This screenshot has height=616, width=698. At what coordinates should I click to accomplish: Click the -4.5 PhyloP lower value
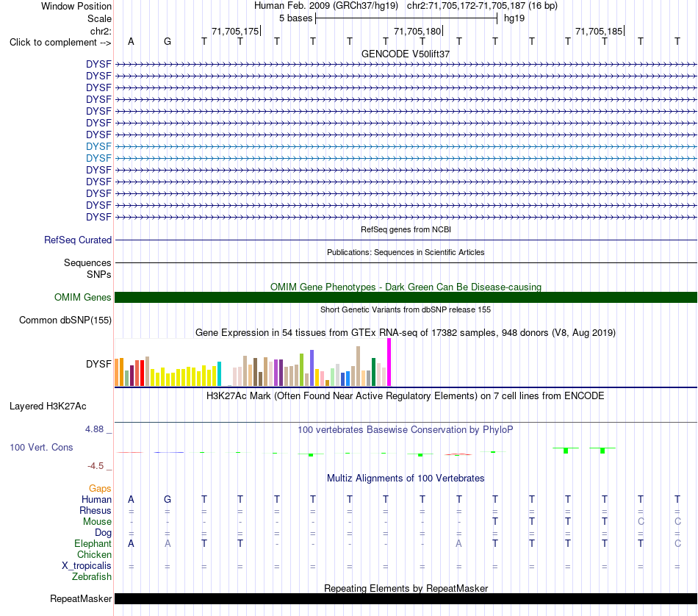click(x=96, y=466)
